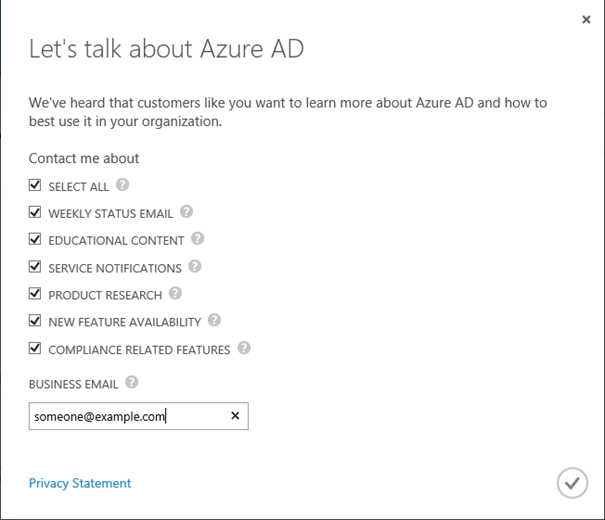Click help icon for COMPLIANCE RELATED FEATURES
The image size is (605, 520).
244,349
